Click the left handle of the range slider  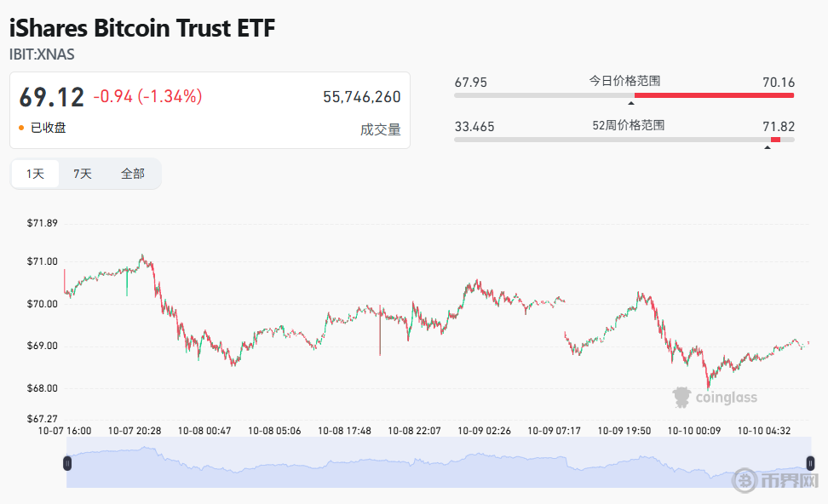[67, 463]
